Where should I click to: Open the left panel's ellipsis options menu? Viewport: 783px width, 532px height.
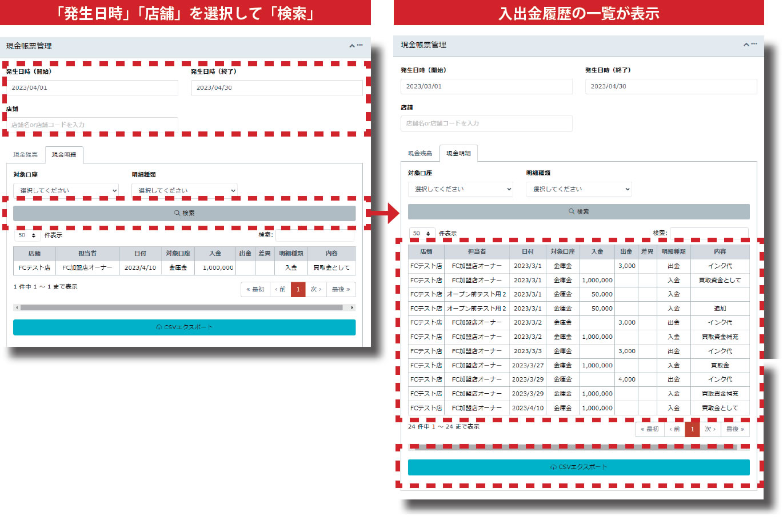click(360, 45)
